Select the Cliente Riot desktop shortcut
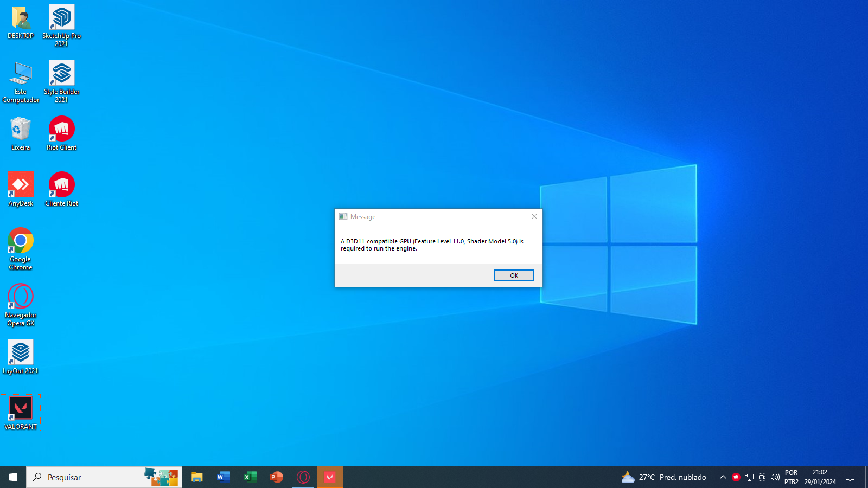Image resolution: width=868 pixels, height=488 pixels. (61, 190)
